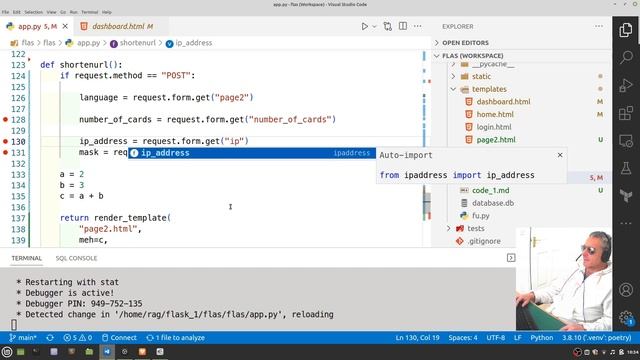
Task: Open page2.html in the explorer tree
Action: click(x=496, y=140)
